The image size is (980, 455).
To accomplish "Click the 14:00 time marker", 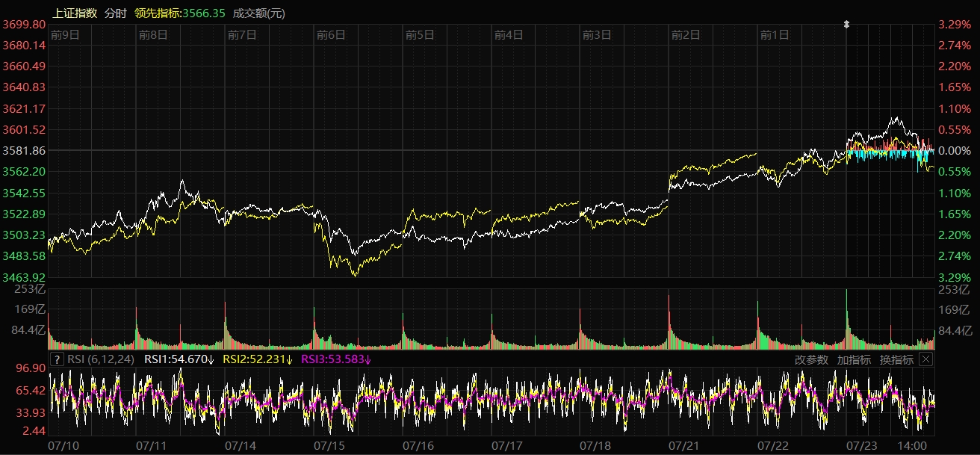I will 912,445.
